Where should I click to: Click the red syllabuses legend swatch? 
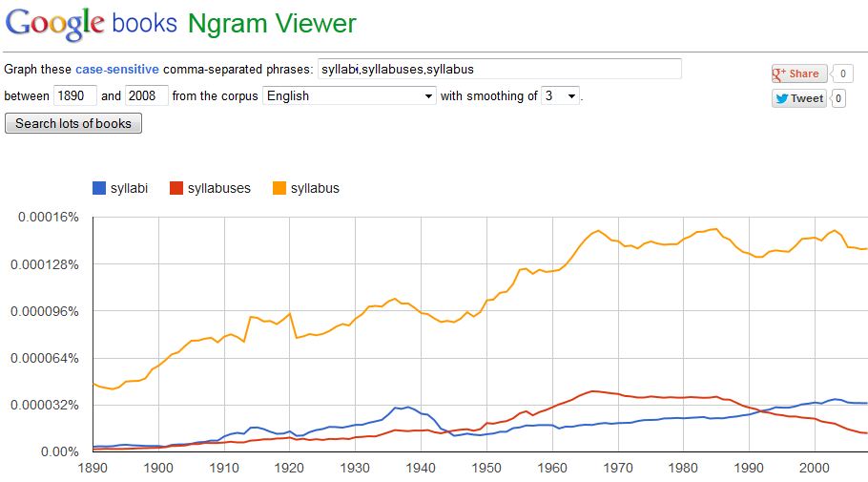(x=175, y=188)
